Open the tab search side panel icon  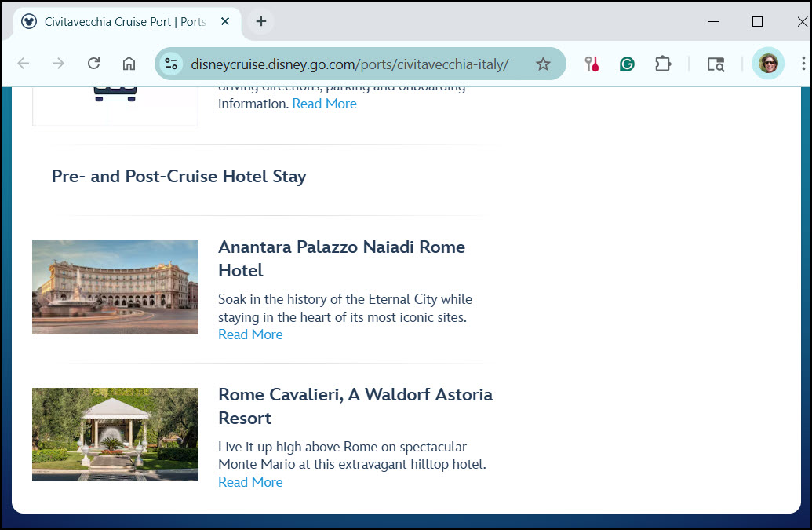(x=716, y=64)
